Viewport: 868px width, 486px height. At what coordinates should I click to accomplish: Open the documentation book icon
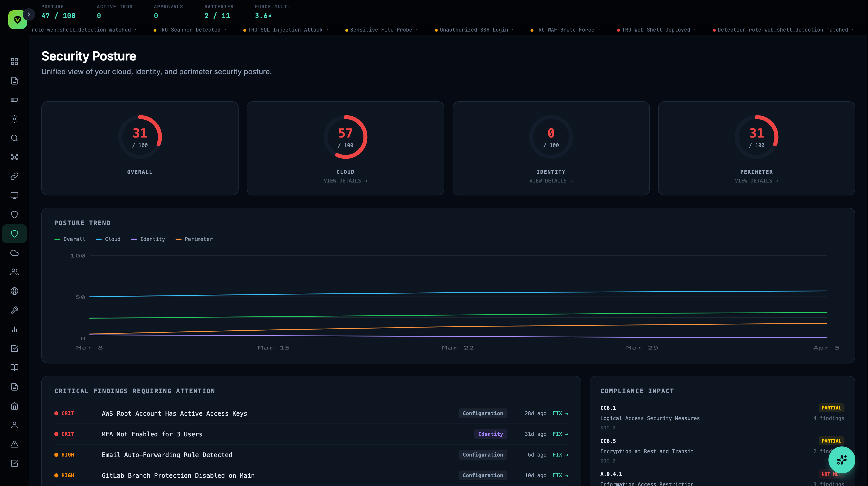click(14, 367)
